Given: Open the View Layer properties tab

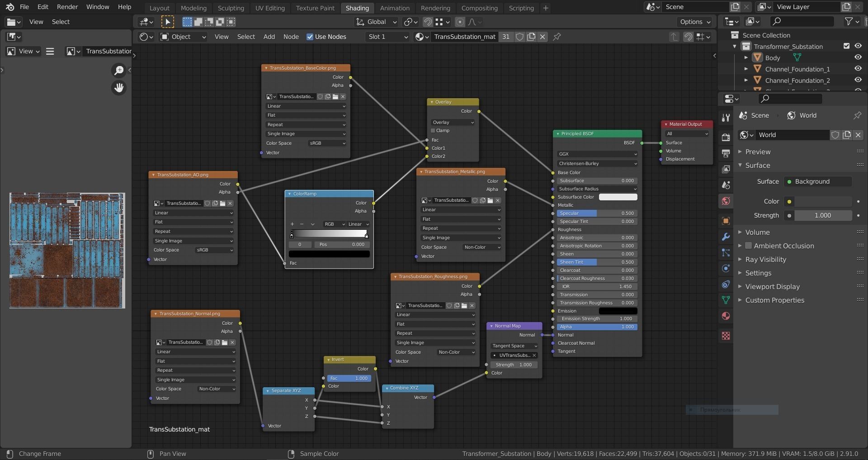Looking at the screenshot, I should coord(726,169).
